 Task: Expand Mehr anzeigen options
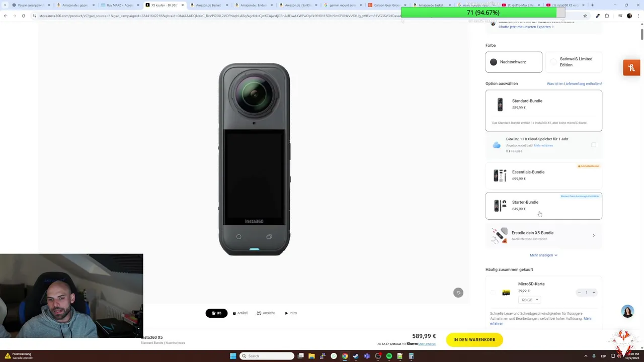[543, 255]
